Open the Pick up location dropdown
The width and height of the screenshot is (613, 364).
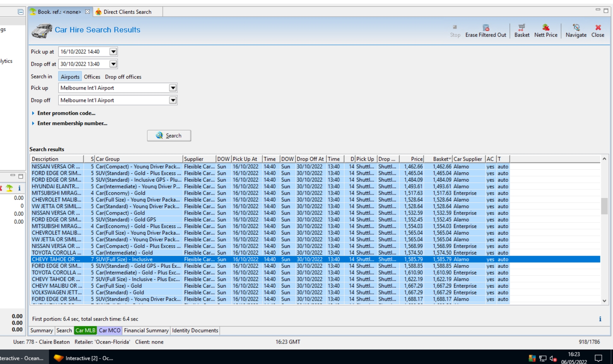pos(173,88)
